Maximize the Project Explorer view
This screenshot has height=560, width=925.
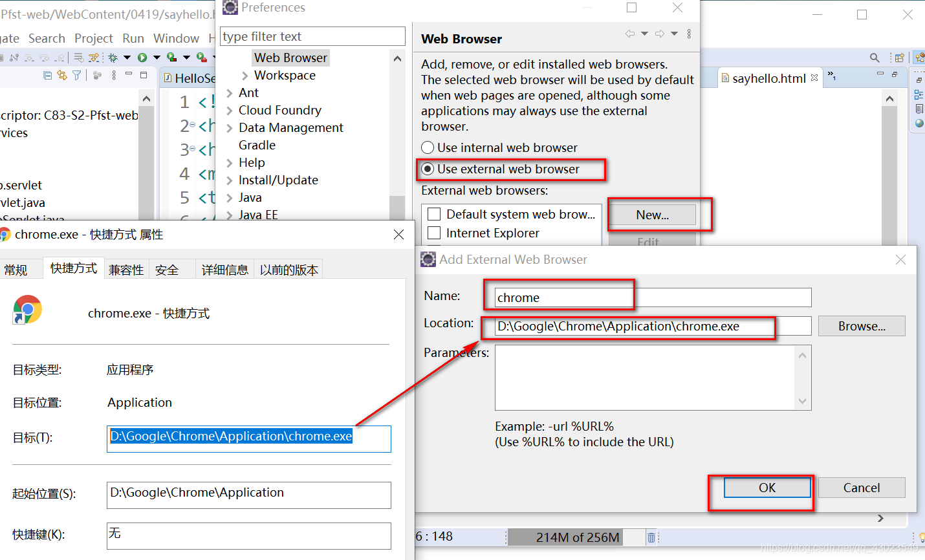coord(144,75)
